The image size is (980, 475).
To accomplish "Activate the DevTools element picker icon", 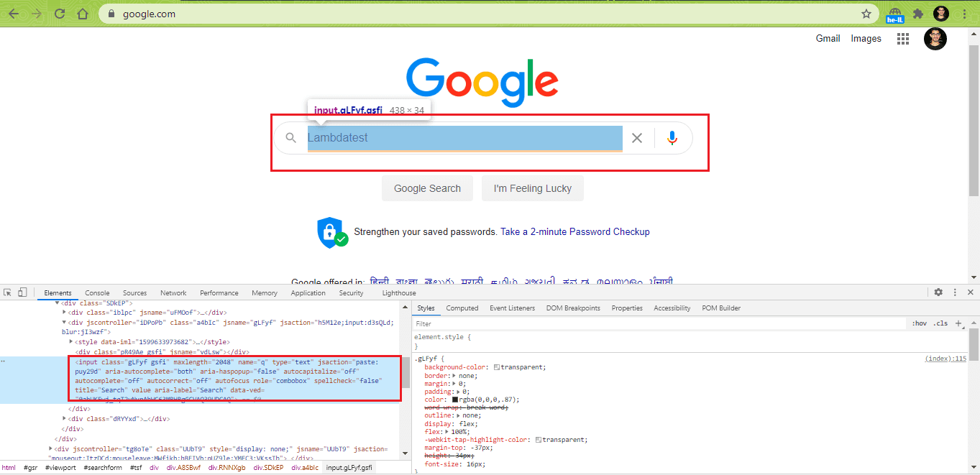I will [x=8, y=292].
